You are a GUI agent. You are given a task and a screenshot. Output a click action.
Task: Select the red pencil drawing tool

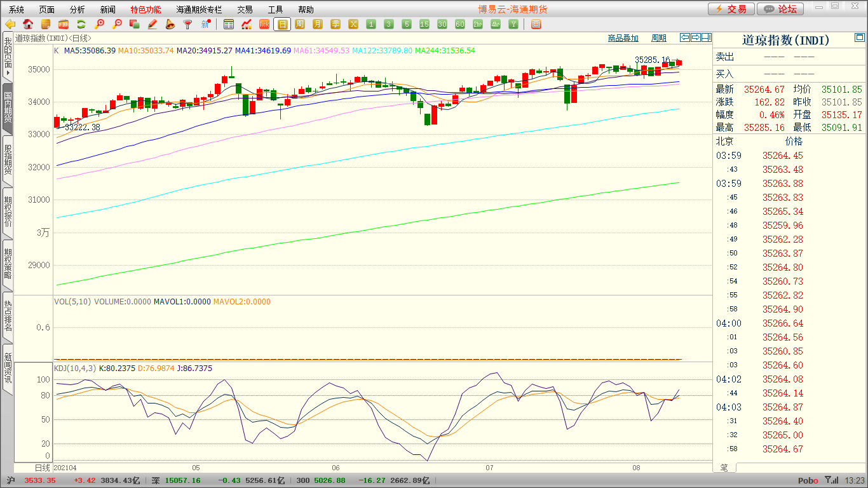(152, 24)
